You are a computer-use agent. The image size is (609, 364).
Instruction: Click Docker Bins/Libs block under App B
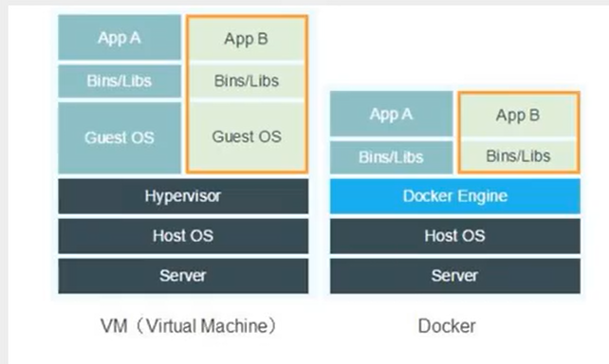(x=519, y=156)
